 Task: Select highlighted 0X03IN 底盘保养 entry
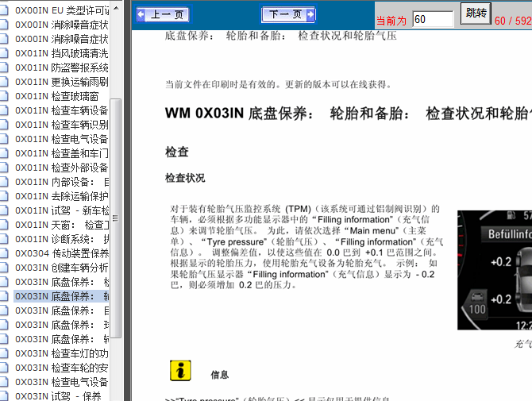(62, 296)
